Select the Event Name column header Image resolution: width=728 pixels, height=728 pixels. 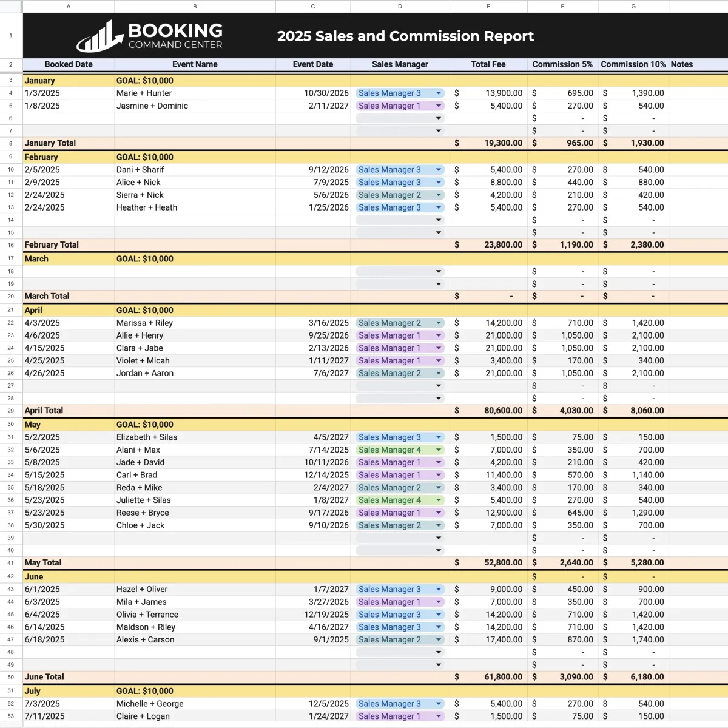click(195, 64)
